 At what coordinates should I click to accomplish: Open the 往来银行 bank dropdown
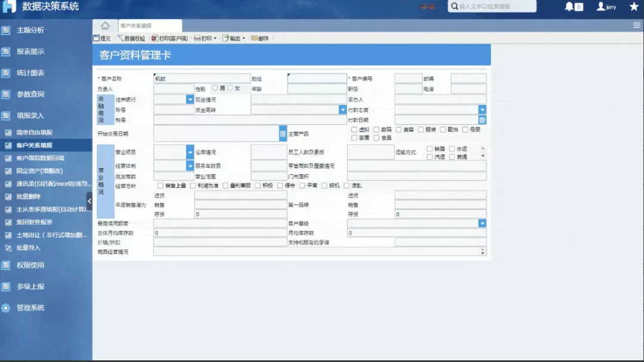pos(191,99)
